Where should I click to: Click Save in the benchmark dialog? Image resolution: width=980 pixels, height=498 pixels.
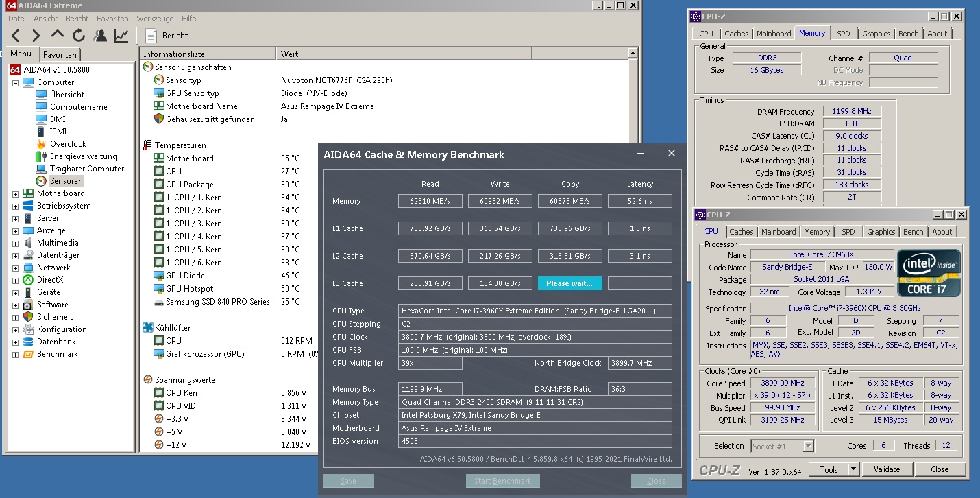(349, 481)
